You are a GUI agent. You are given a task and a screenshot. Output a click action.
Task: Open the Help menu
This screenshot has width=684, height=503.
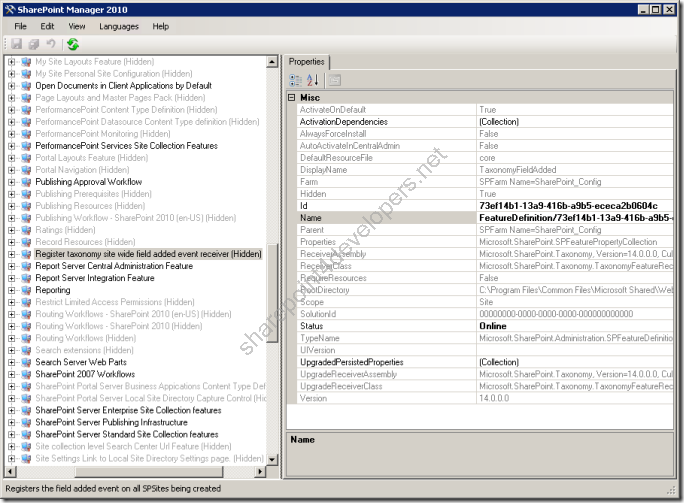coord(161,27)
